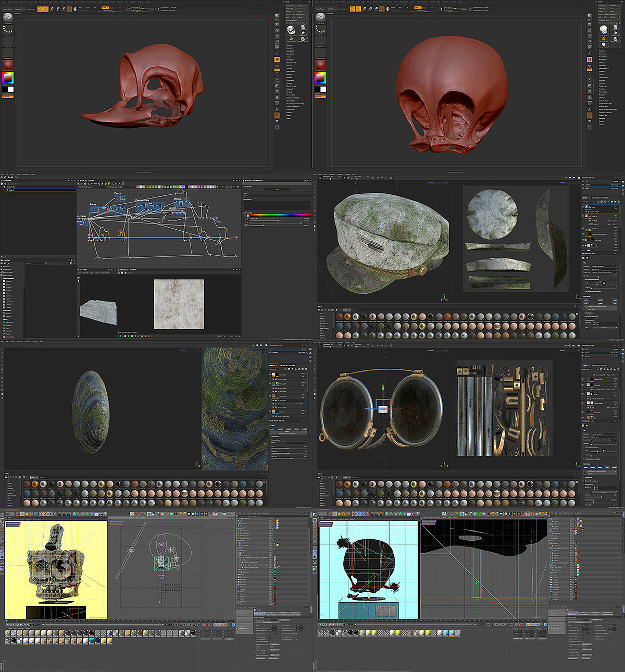Select the Standard brush thumbnail in left ZBrush window
This screenshot has height=672, width=625.
pyautogui.click(x=8, y=17)
